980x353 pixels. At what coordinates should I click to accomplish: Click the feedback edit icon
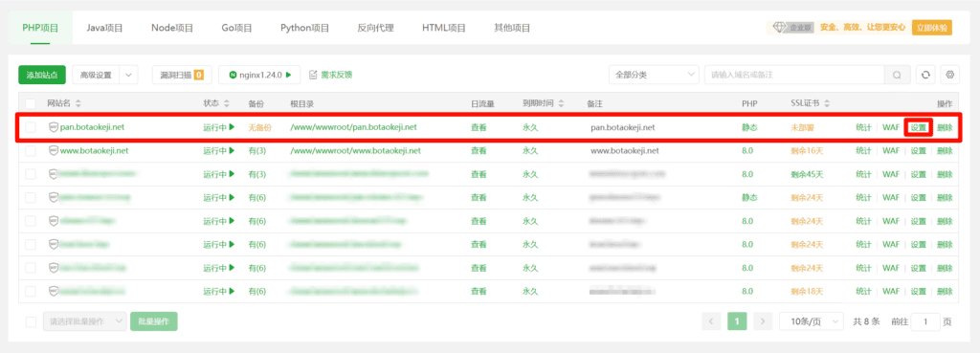(x=314, y=75)
